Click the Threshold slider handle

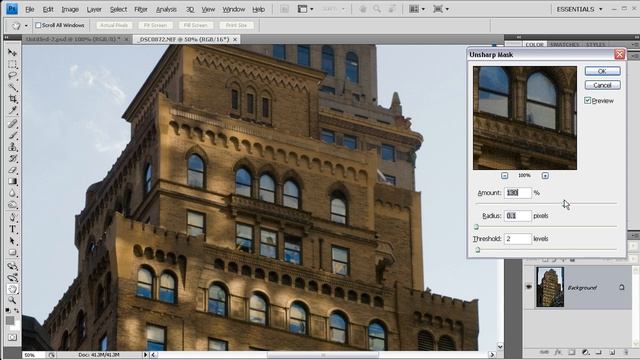coord(478,250)
